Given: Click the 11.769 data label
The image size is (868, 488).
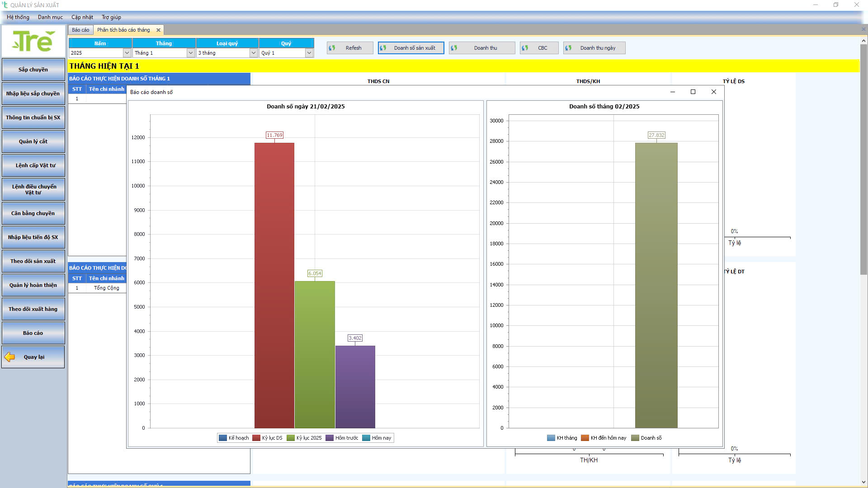Looking at the screenshot, I should (x=274, y=135).
